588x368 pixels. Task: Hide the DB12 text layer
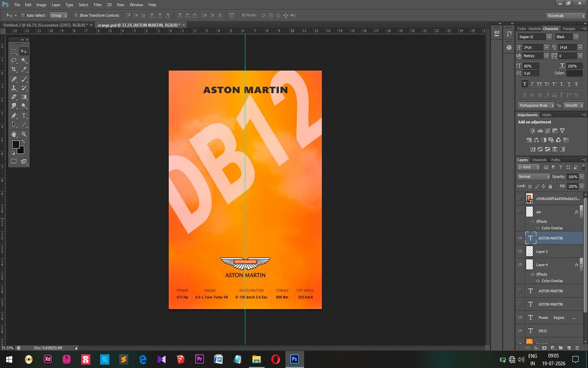520,331
